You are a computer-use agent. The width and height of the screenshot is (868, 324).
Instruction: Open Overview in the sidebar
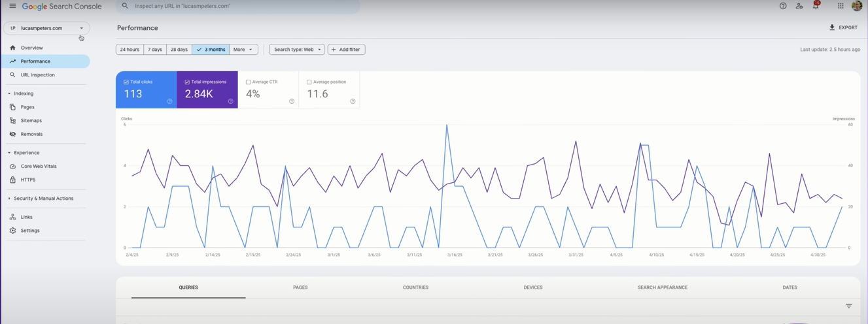pyautogui.click(x=46, y=48)
